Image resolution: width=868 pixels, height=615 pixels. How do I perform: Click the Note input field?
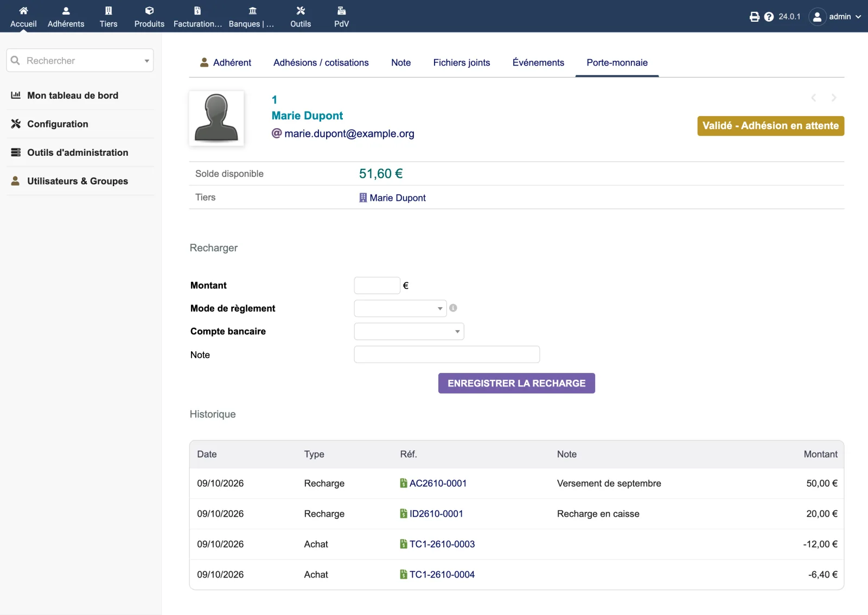point(447,354)
